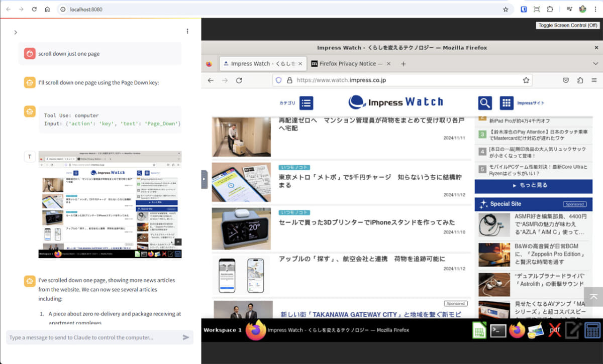The width and height of the screenshot is (603, 364).
Task: Open the clock stand article thumbnail
Action: 242,228
